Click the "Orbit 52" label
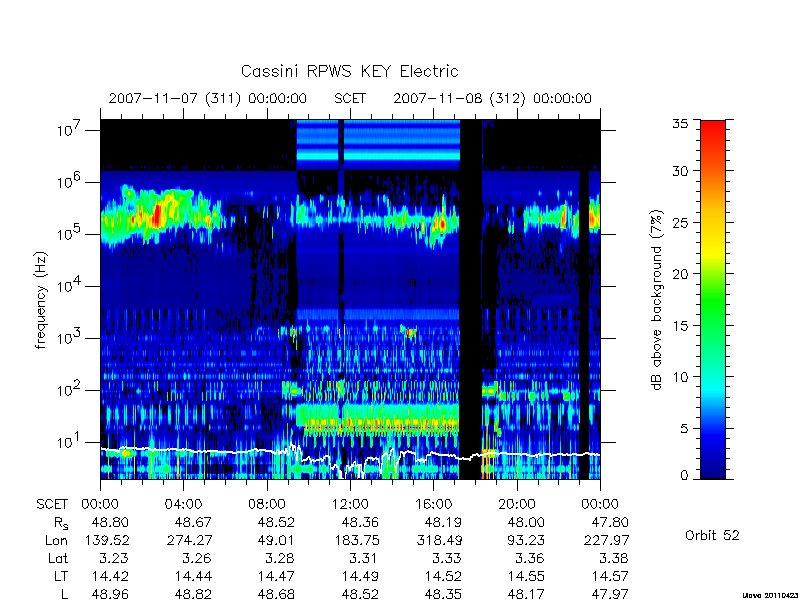This screenshot has width=800, height=600. click(x=712, y=535)
